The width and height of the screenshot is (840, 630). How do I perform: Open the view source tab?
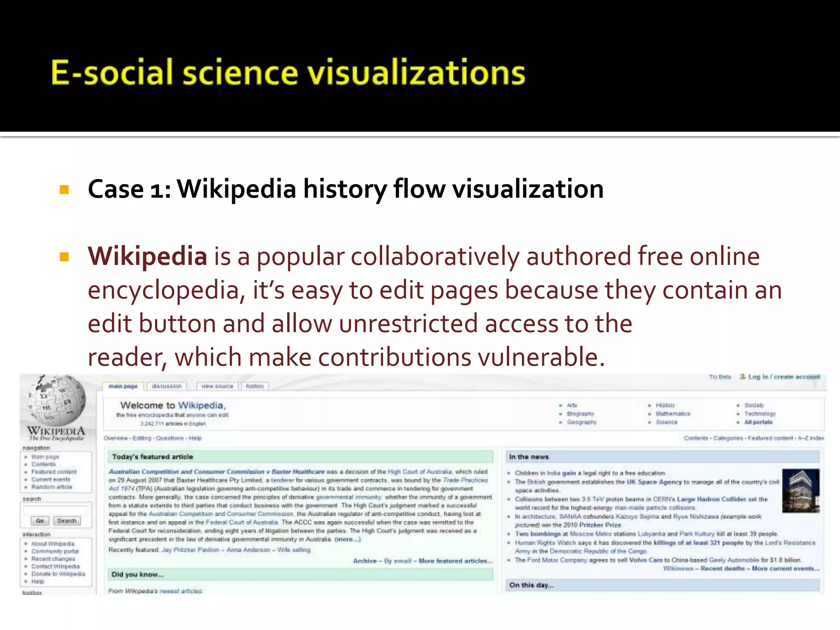(x=217, y=386)
